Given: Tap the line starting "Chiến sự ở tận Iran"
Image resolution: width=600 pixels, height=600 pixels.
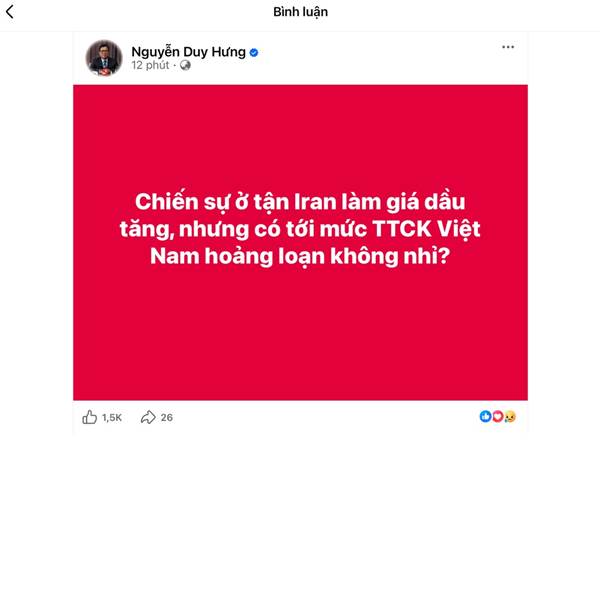Looking at the screenshot, I should click(300, 202).
